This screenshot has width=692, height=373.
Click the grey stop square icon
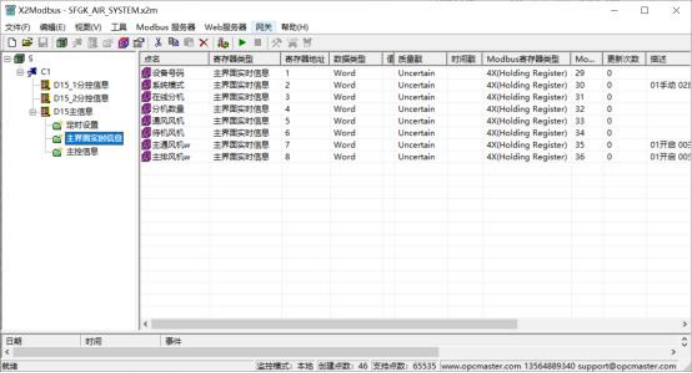tap(258, 43)
